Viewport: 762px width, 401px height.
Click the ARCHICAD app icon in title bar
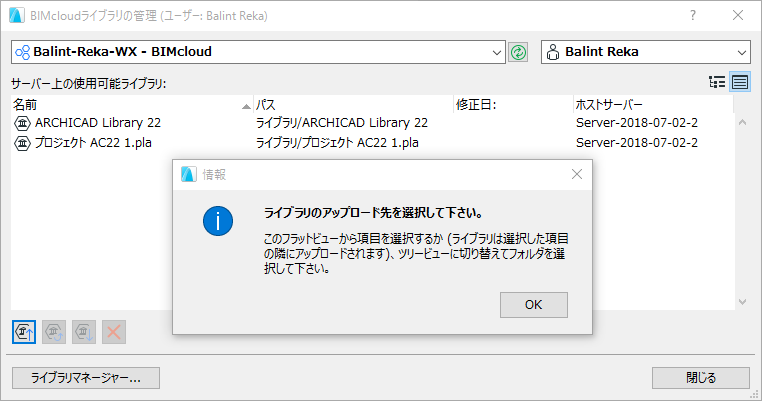pos(17,16)
